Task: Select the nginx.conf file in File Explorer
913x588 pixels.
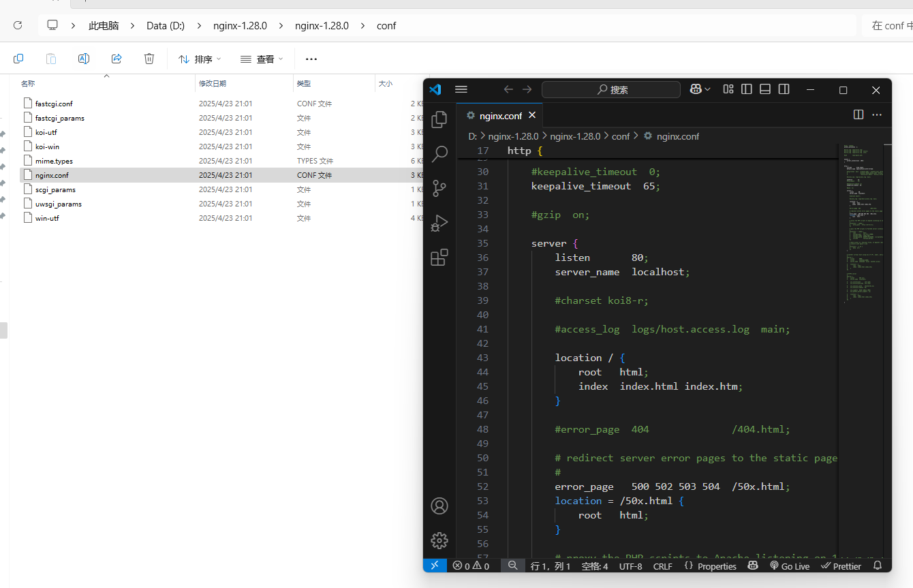Action: pos(52,175)
